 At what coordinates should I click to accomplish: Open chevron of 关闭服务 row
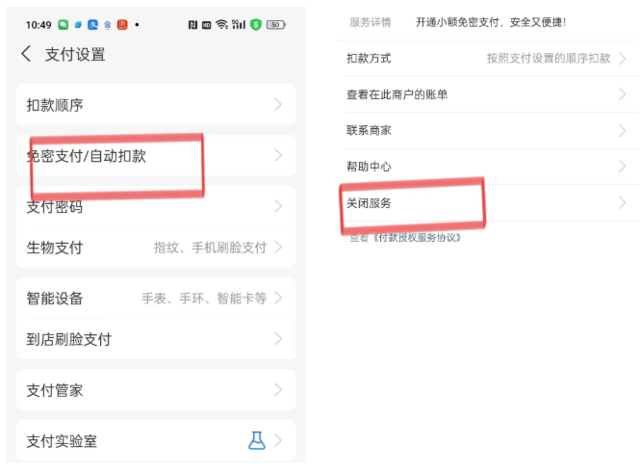pyautogui.click(x=622, y=203)
